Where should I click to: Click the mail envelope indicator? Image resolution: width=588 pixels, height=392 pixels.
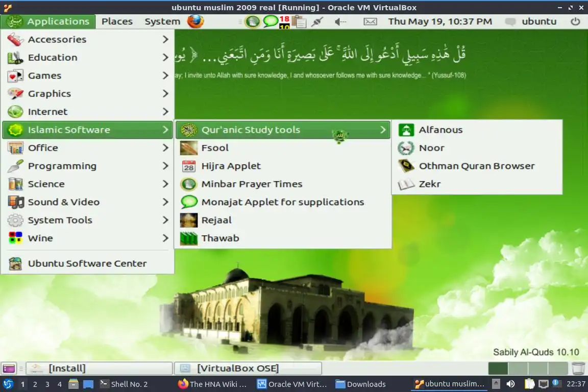[x=370, y=22]
